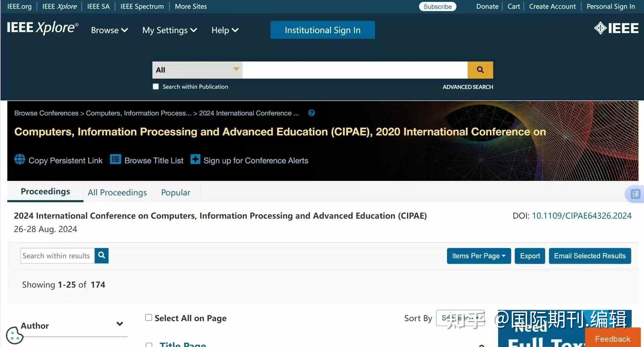Select the magnifier icon next to Search within results
Image resolution: width=644 pixels, height=347 pixels.
101,255
